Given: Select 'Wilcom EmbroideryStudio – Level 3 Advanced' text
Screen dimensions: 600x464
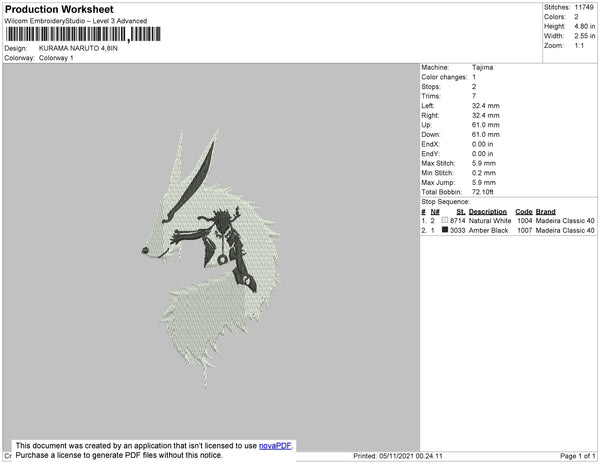Looking at the screenshot, I should click(x=76, y=21).
